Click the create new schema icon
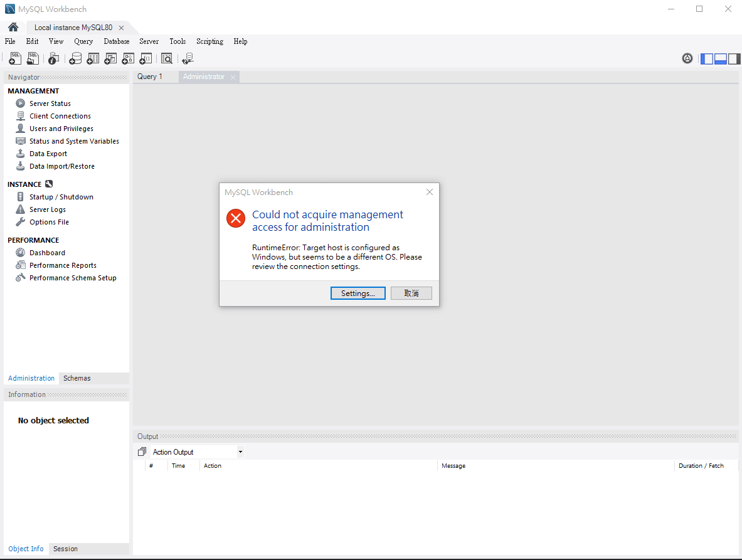The image size is (742, 560). [x=75, y=58]
